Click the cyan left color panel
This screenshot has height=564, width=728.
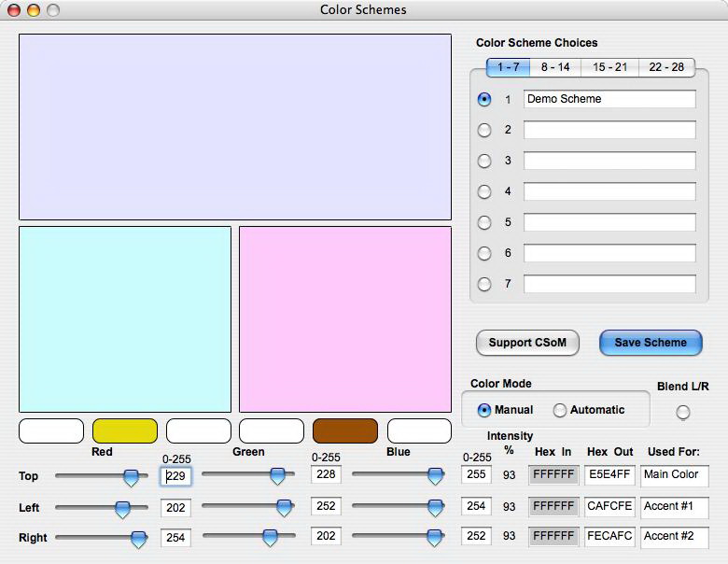[125, 319]
